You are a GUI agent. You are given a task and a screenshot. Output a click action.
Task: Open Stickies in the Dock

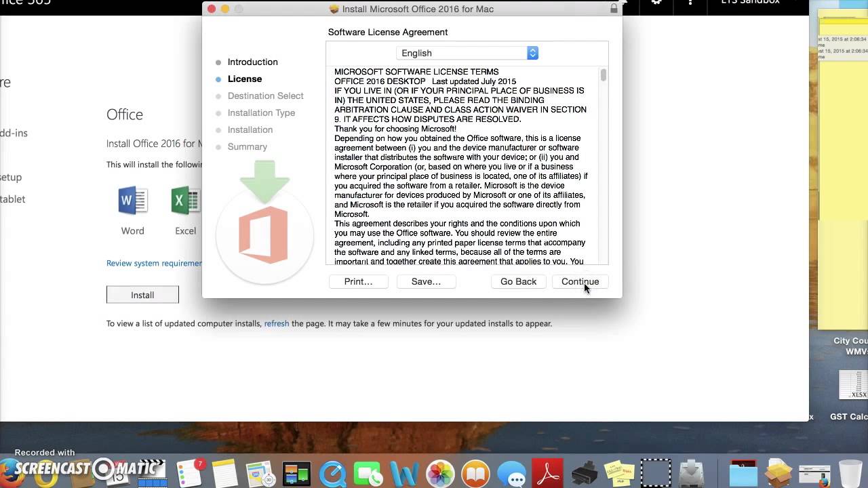(619, 474)
